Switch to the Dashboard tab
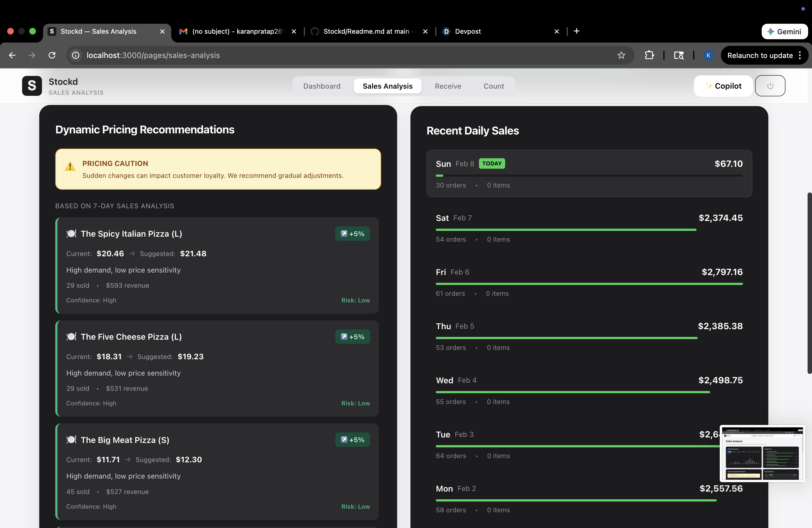Viewport: 812px width, 528px height. pyautogui.click(x=321, y=86)
